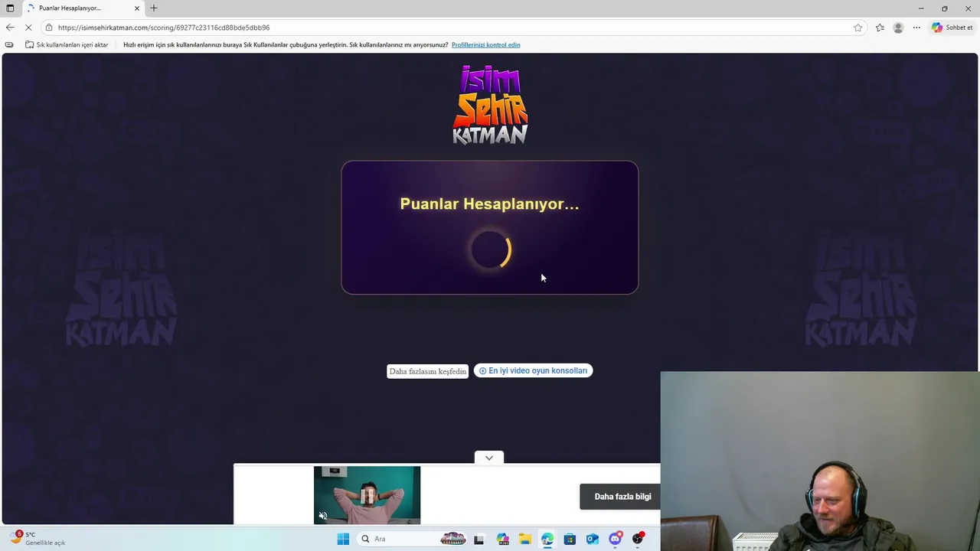Open the weather widget showing 5°C
The image size is (980, 551).
point(37,539)
